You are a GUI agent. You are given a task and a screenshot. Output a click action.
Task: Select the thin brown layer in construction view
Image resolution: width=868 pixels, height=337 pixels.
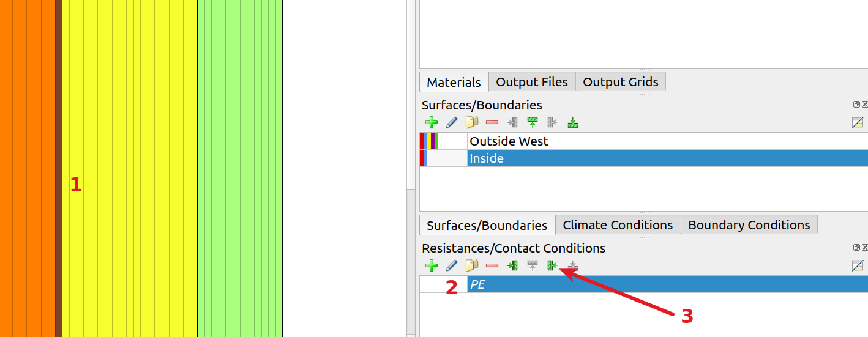point(59,168)
